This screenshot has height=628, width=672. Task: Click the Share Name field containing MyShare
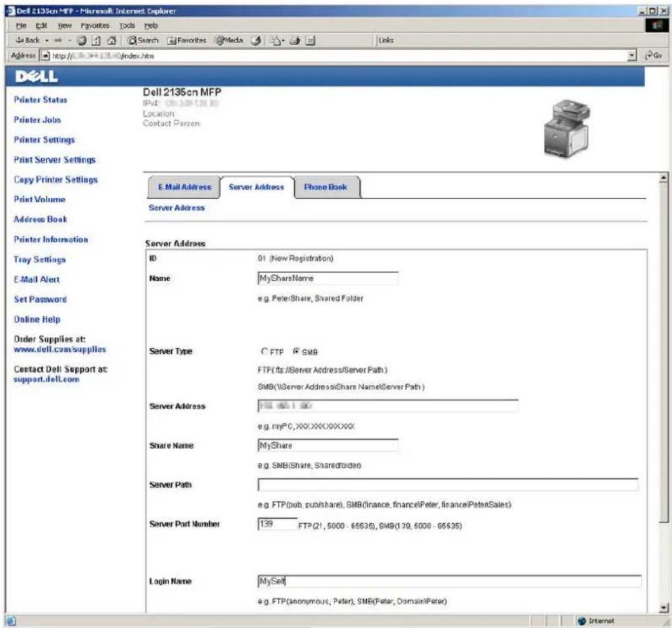328,445
